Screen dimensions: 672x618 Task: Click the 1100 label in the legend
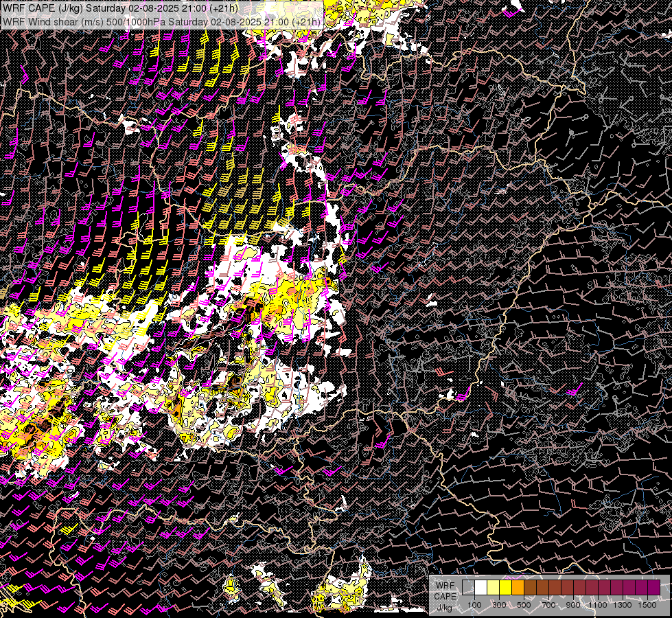[x=598, y=605]
